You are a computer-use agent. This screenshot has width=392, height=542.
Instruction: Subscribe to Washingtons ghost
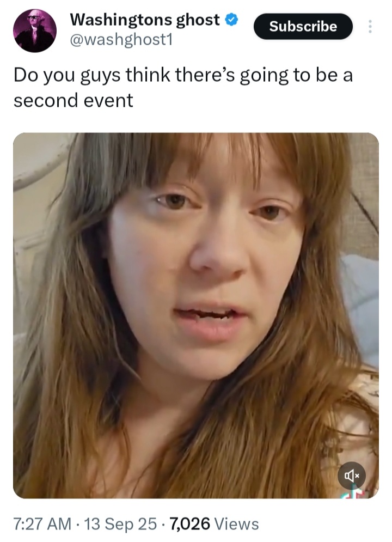(x=303, y=26)
